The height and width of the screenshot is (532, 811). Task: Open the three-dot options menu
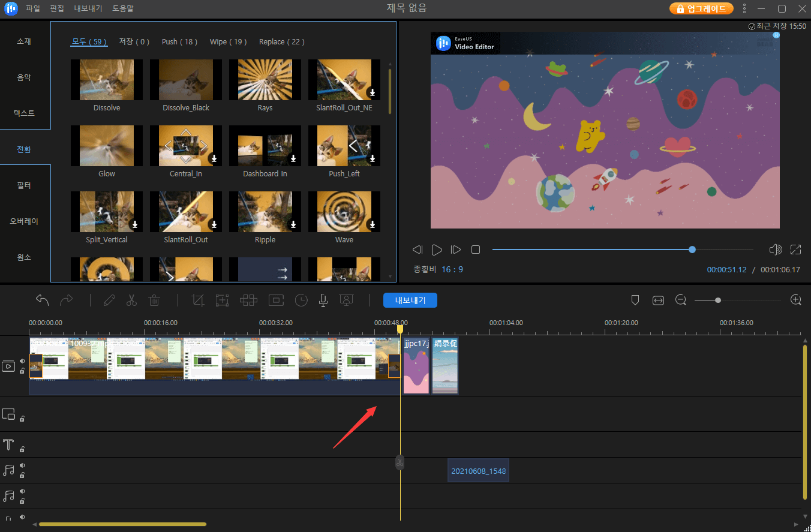tap(744, 8)
